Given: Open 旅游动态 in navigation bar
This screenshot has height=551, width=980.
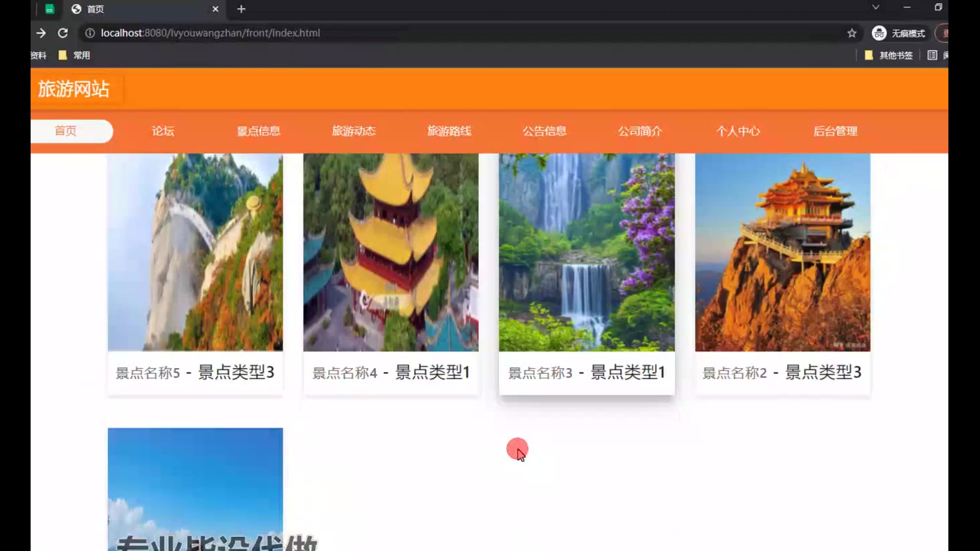Looking at the screenshot, I should click(354, 131).
